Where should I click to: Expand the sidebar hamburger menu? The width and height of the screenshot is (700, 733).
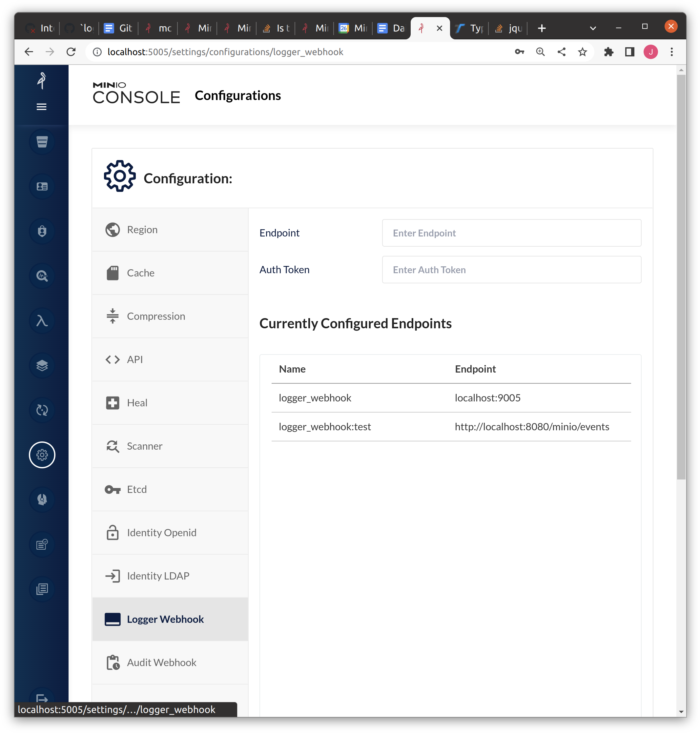coord(41,107)
